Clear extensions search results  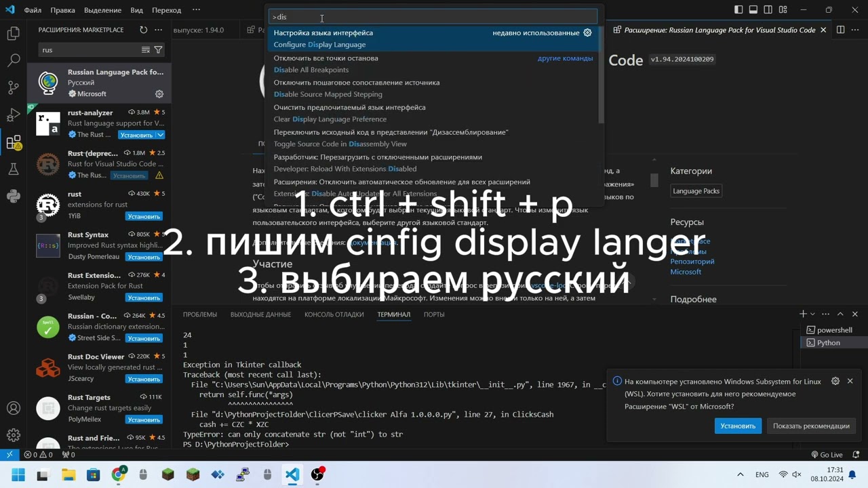pos(145,49)
